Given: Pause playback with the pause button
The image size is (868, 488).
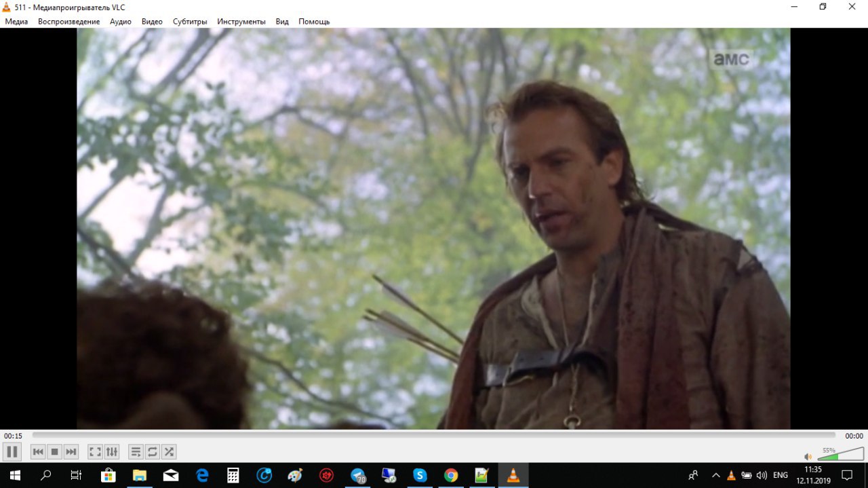Looking at the screenshot, I should pos(12,451).
